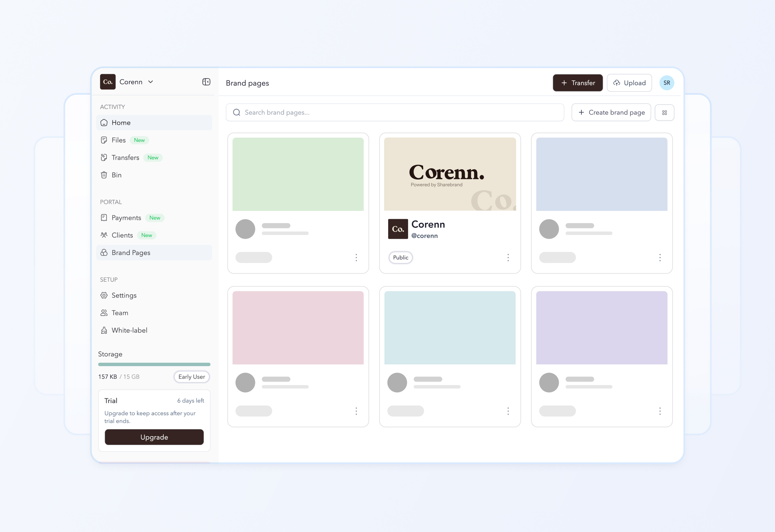Open the Clients section
775x532 pixels.
(x=122, y=235)
